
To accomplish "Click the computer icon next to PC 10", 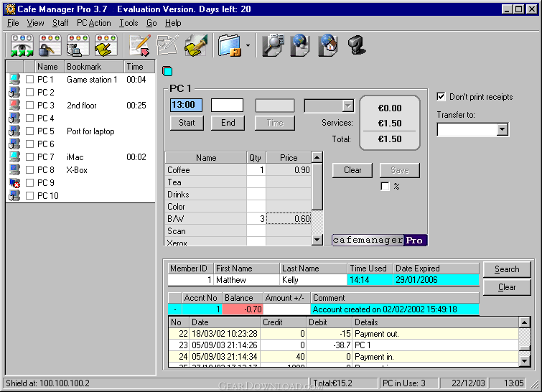I will (14, 196).
